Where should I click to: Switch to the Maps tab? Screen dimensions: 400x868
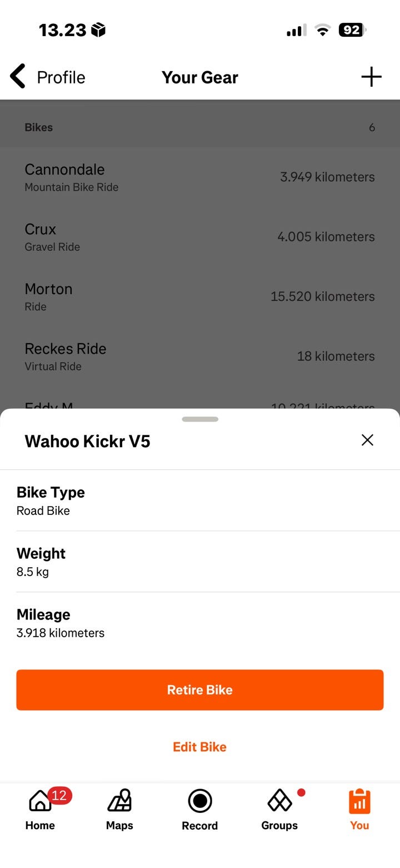coord(119,801)
